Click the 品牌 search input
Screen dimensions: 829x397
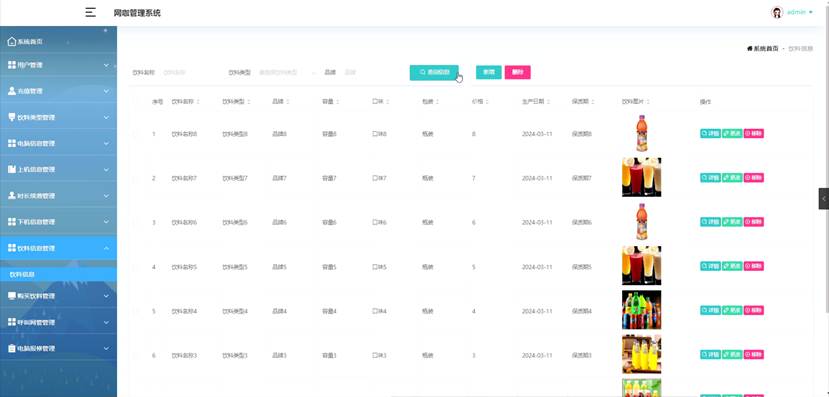click(x=370, y=72)
